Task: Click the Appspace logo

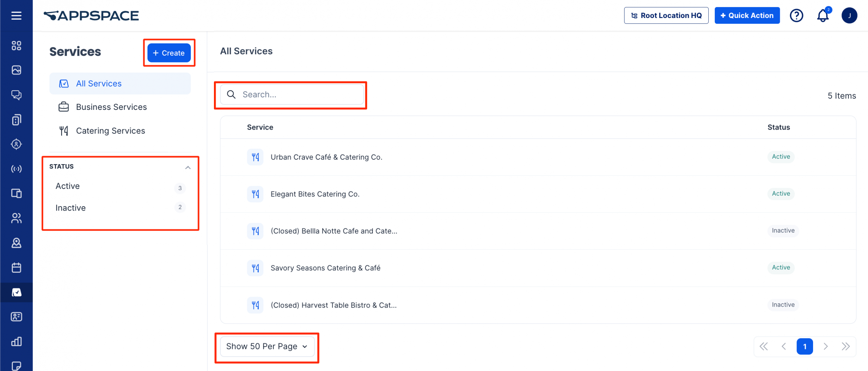Action: point(91,16)
